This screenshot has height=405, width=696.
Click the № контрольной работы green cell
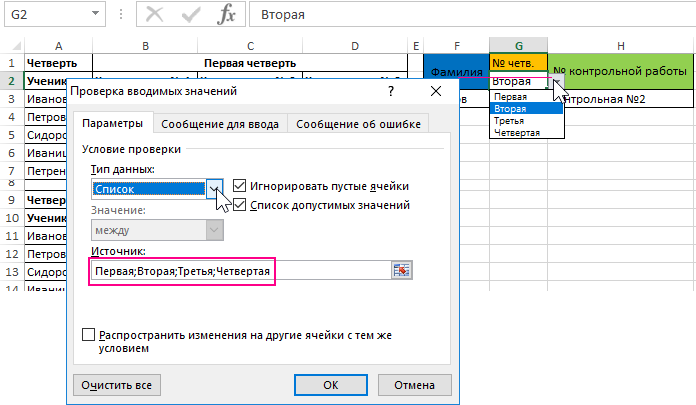[x=621, y=71]
